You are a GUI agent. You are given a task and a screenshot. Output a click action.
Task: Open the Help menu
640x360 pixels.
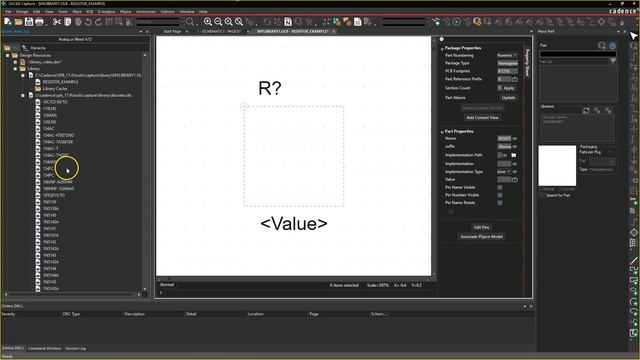coord(203,12)
